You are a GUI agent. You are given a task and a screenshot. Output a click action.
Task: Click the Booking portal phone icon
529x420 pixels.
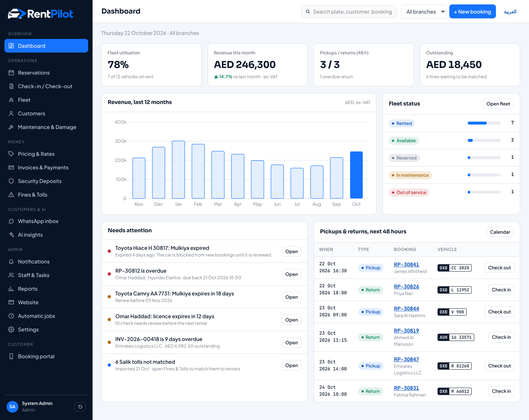coord(11,356)
